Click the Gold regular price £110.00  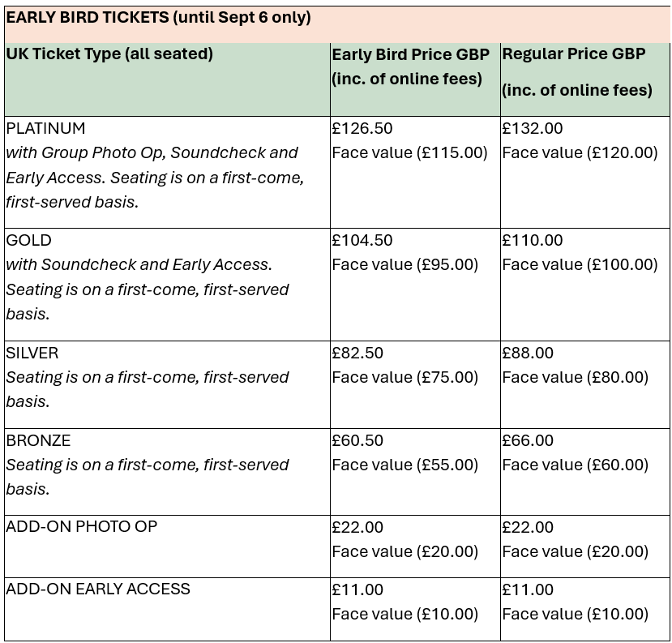pos(533,240)
